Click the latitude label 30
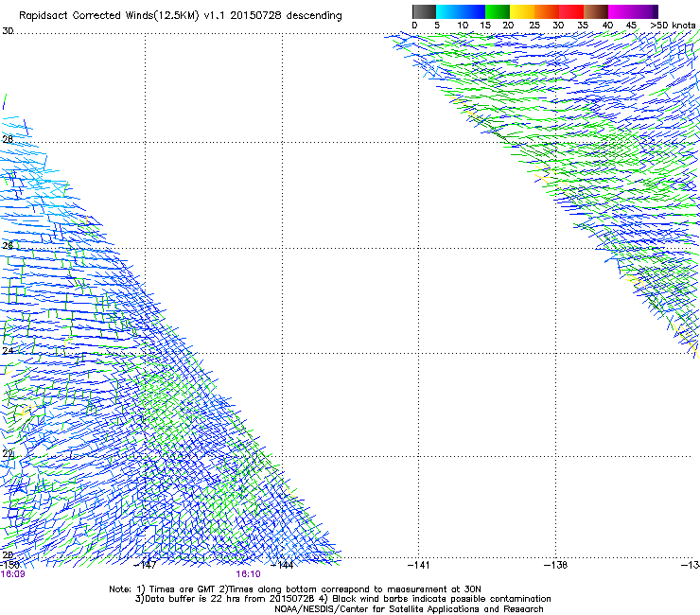This screenshot has height=615, width=700. click(8, 31)
